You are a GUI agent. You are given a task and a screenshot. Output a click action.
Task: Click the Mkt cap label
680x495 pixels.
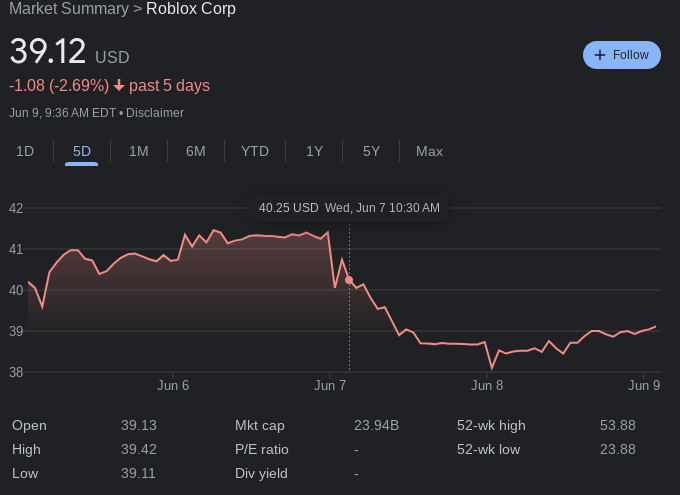(260, 425)
